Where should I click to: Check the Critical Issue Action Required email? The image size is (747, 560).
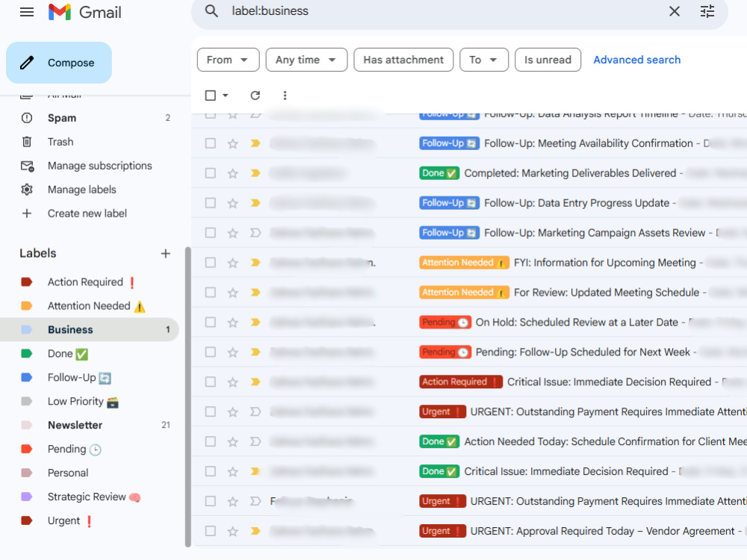coord(210,382)
